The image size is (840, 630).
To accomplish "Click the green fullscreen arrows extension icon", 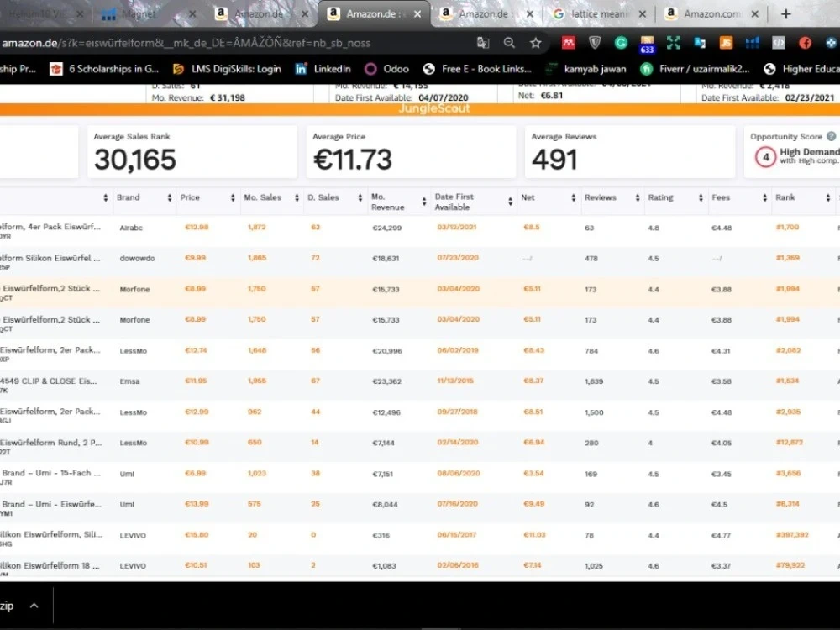I will coord(674,43).
